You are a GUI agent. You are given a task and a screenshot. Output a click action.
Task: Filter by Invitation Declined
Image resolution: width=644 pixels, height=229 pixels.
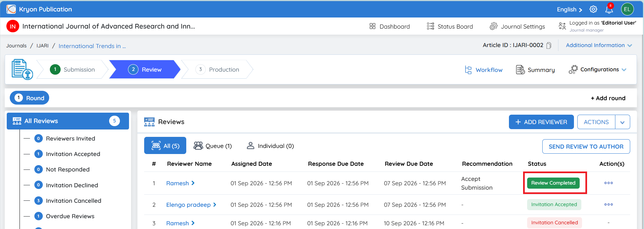click(x=66, y=185)
